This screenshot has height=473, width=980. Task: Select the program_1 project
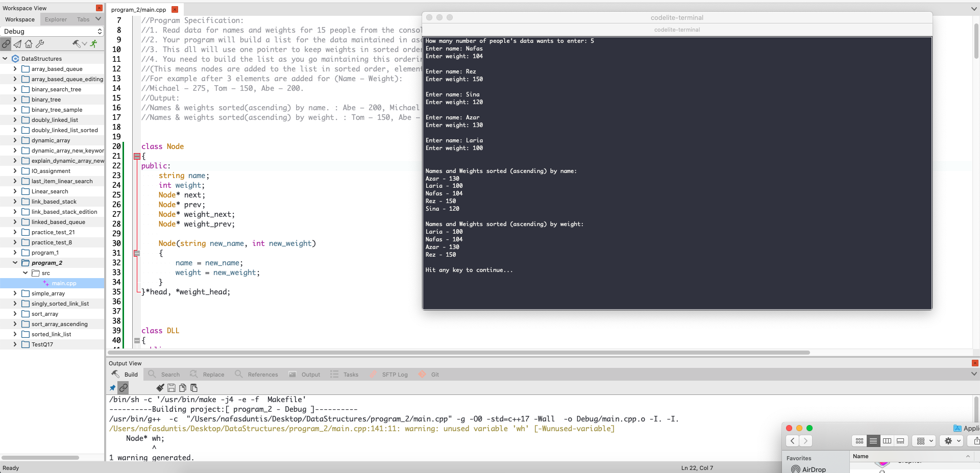click(45, 253)
